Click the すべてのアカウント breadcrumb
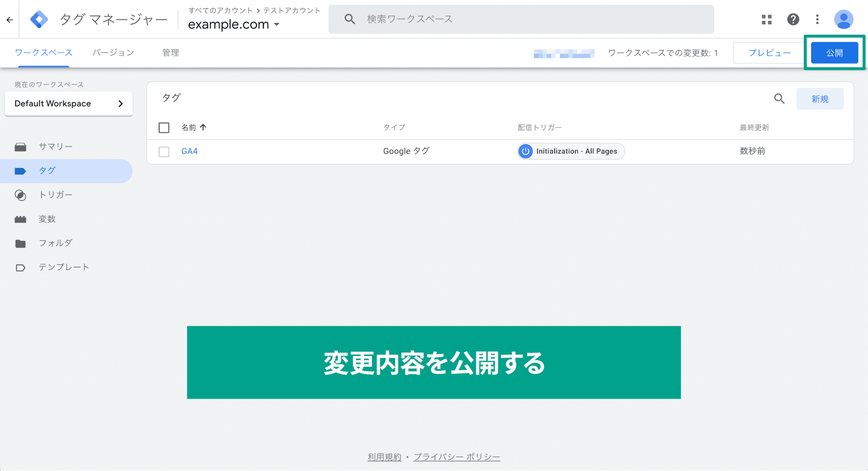The height and width of the screenshot is (471, 868). coord(220,10)
